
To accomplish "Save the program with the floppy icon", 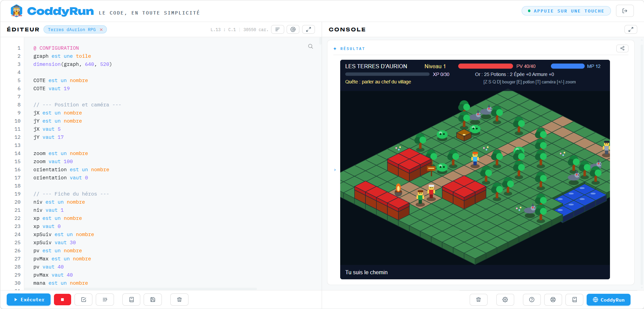I will [x=153, y=300].
